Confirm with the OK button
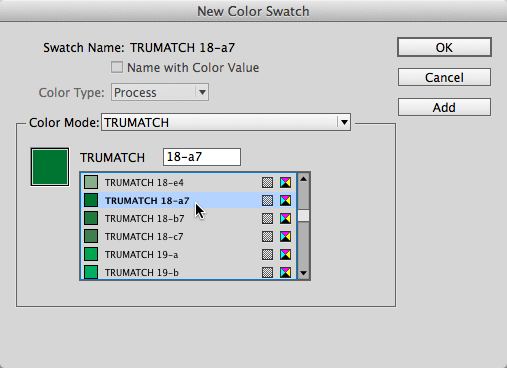This screenshot has width=507, height=368. tap(444, 47)
